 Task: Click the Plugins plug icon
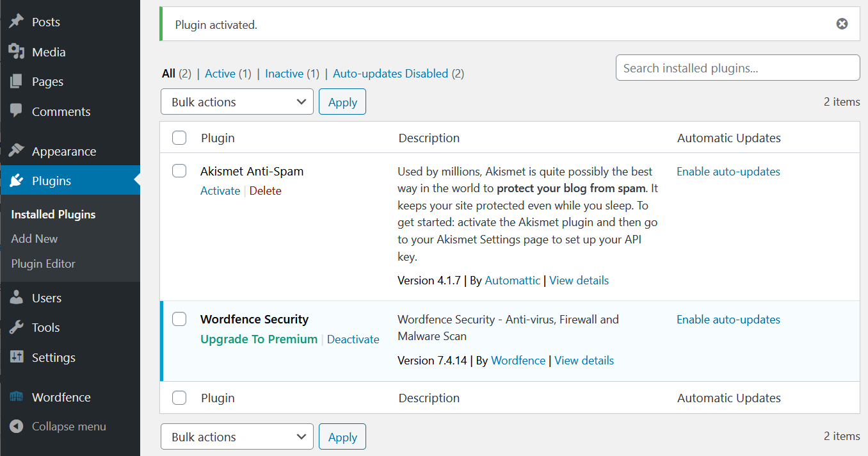pyautogui.click(x=17, y=181)
